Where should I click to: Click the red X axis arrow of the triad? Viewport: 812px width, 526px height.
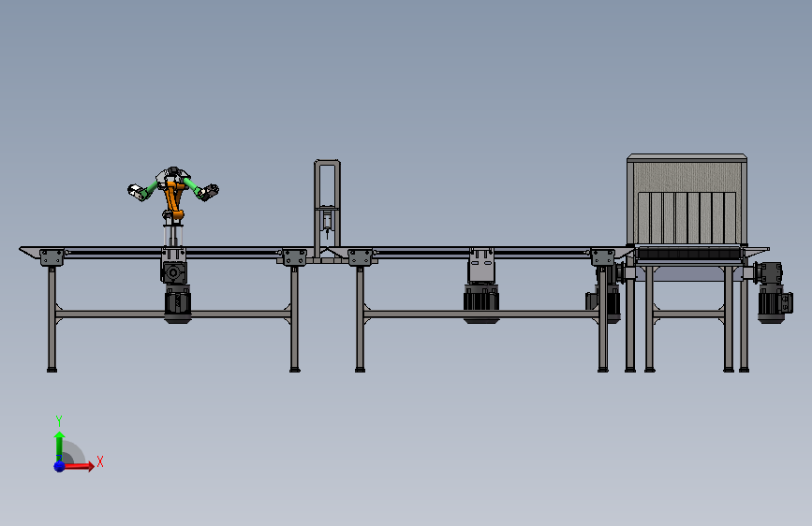click(x=78, y=466)
